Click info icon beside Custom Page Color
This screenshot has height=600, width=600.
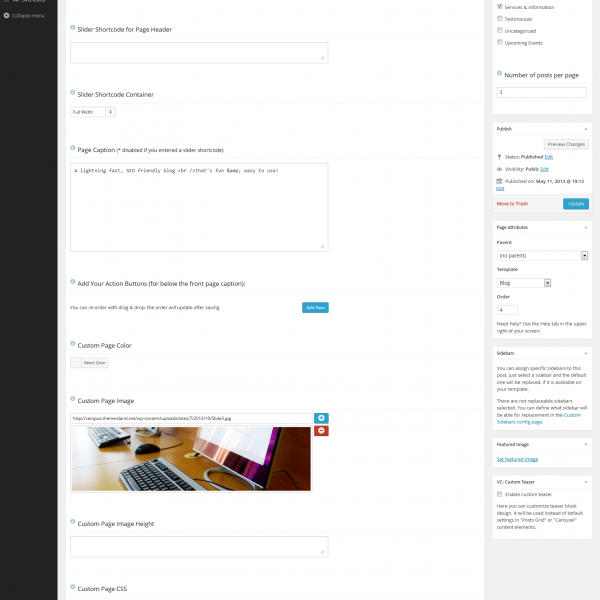(x=73, y=345)
